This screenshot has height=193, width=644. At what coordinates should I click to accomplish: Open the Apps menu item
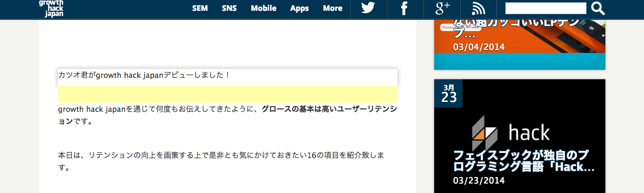tap(299, 8)
